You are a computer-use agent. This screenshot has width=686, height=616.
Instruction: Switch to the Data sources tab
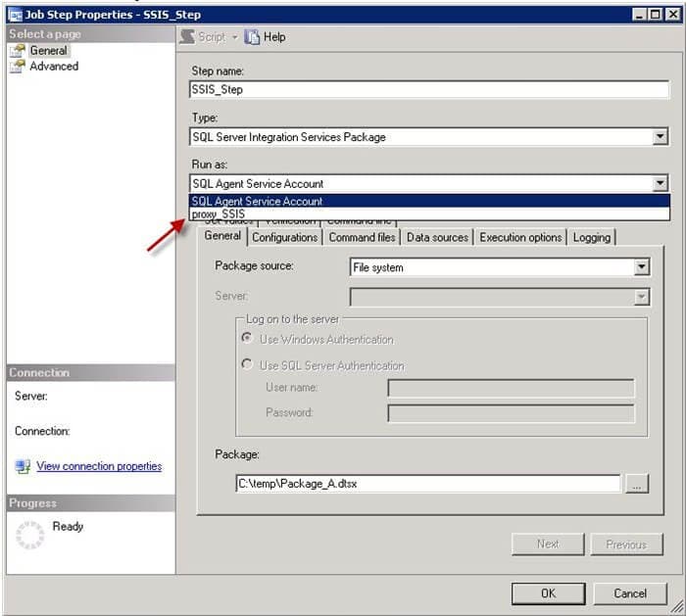pyautogui.click(x=437, y=237)
